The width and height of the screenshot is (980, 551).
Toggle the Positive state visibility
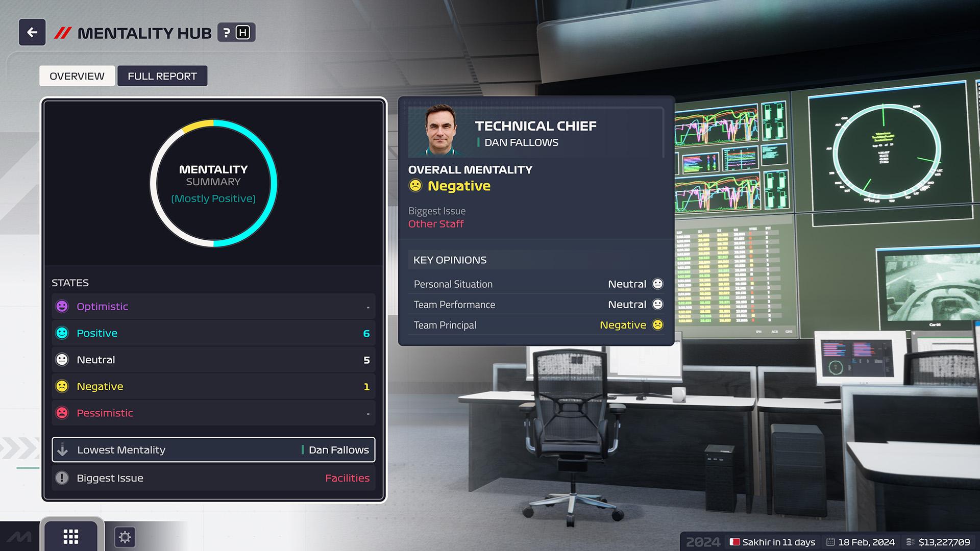[212, 333]
